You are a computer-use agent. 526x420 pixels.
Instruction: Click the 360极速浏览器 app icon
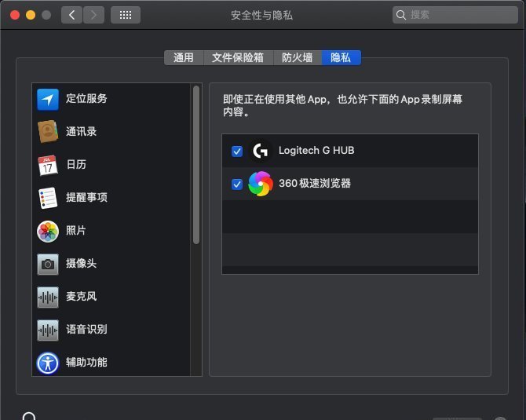261,184
